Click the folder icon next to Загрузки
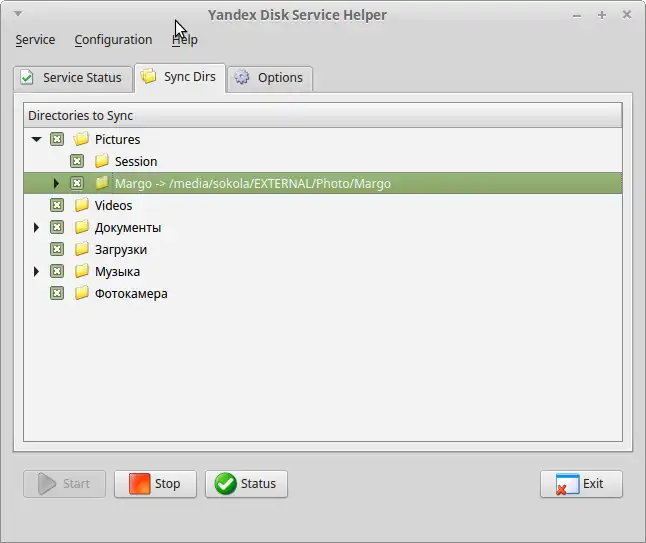The height and width of the screenshot is (543, 646). pyautogui.click(x=81, y=249)
